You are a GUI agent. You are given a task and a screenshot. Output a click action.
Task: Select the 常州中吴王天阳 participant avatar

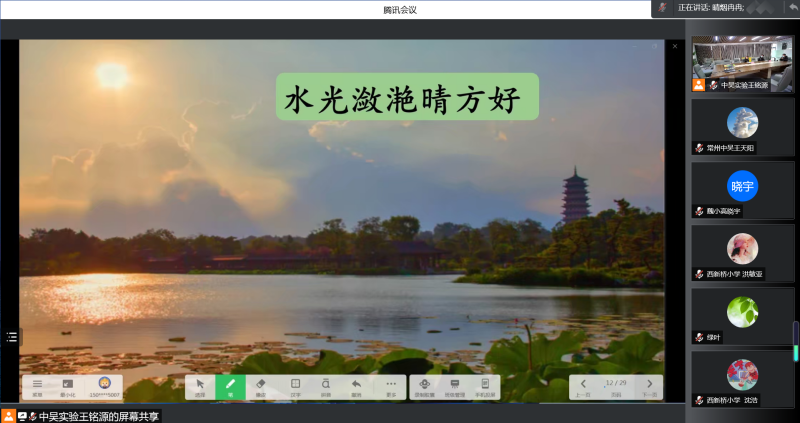coord(742,122)
